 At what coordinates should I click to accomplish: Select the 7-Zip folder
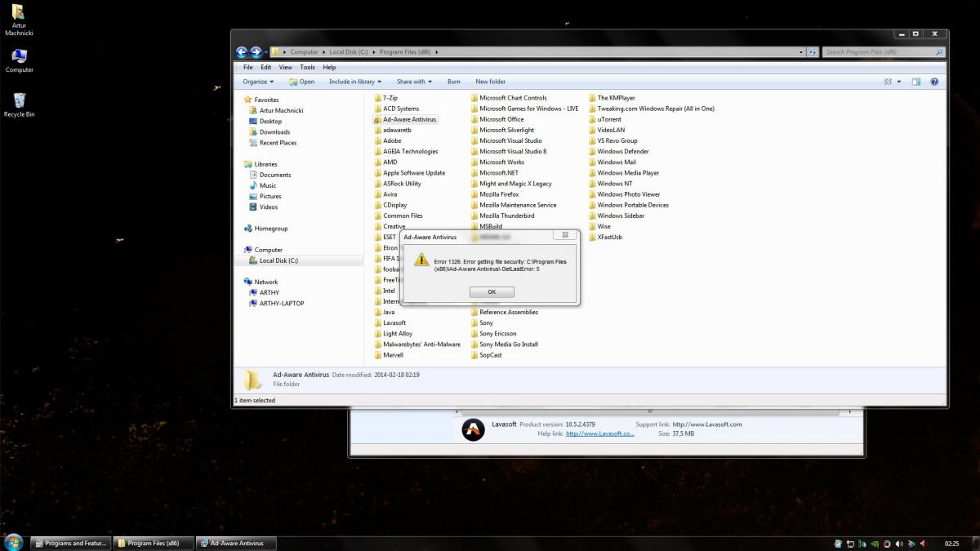(x=385, y=98)
